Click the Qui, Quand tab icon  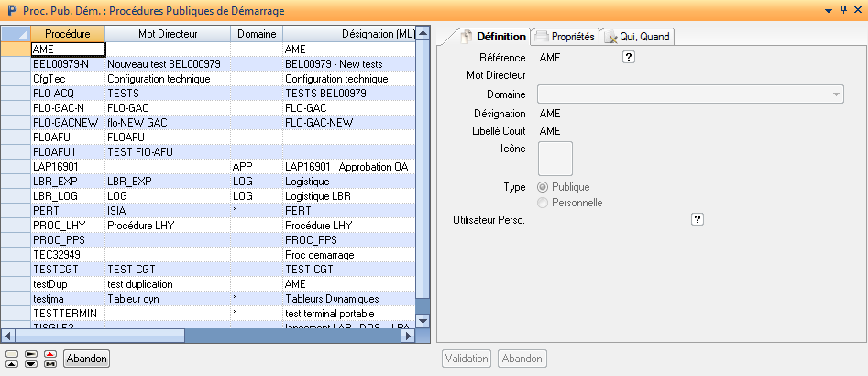[610, 37]
